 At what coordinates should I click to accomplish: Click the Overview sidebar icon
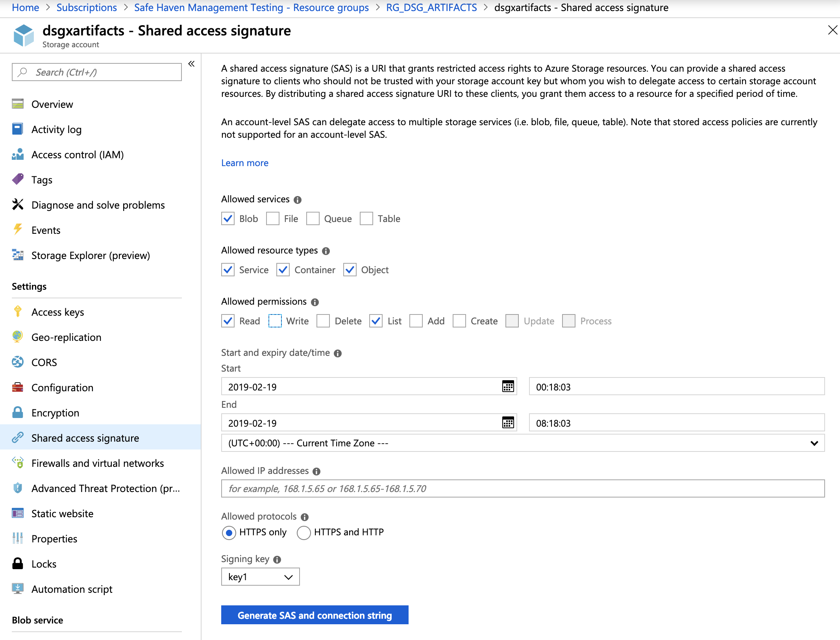point(18,104)
